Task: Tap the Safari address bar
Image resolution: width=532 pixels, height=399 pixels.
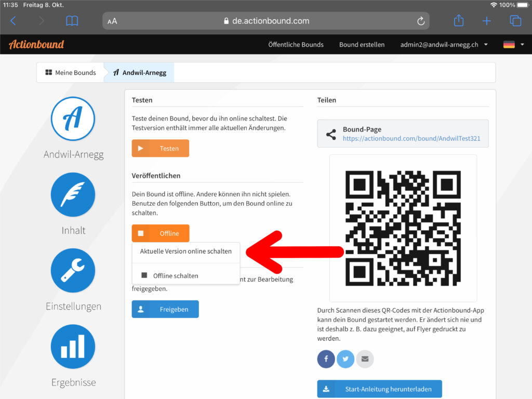Action: (x=265, y=21)
